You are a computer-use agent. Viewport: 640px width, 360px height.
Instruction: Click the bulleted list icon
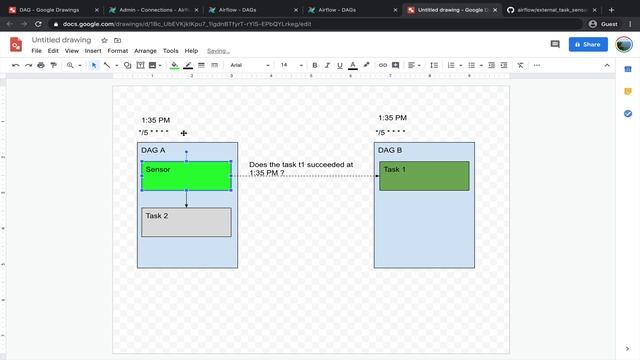pos(471,65)
